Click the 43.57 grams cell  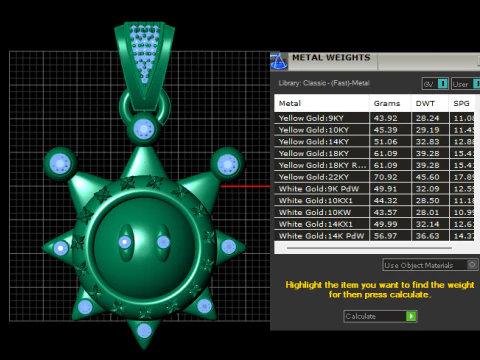click(x=390, y=212)
